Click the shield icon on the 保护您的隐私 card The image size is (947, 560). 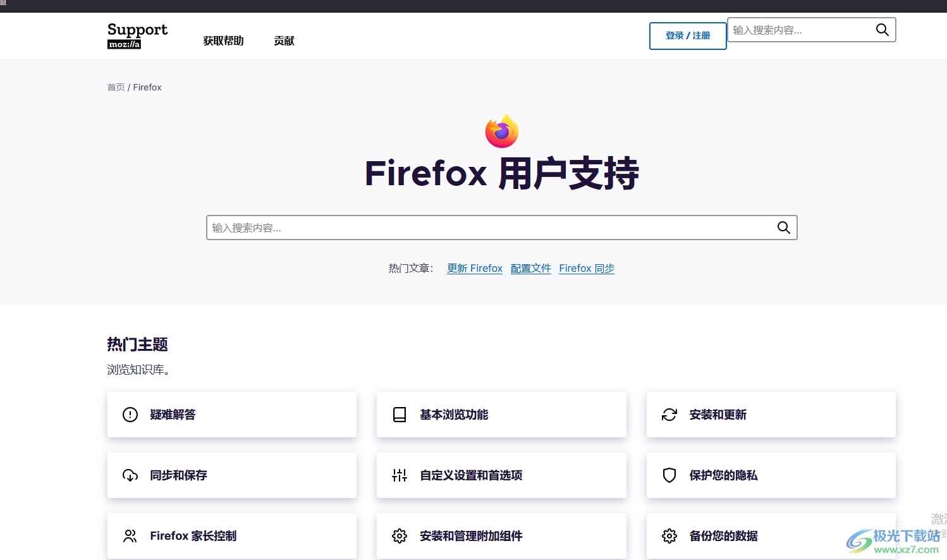point(669,475)
